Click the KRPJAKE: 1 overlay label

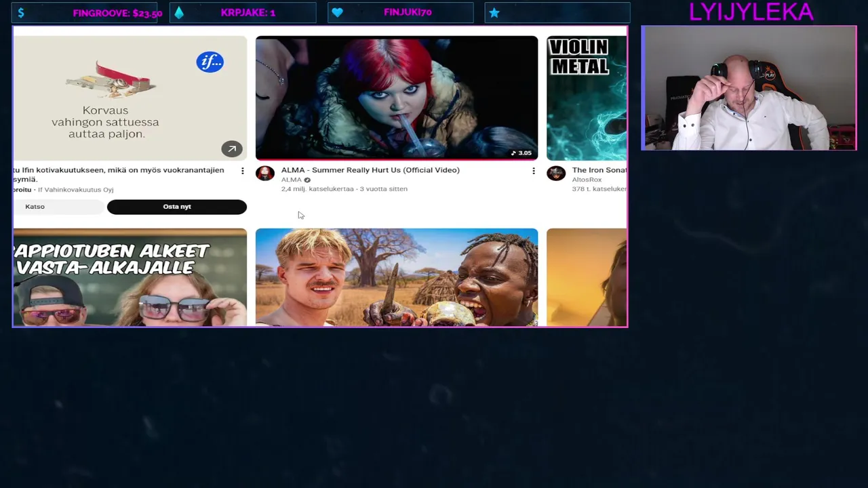pyautogui.click(x=248, y=13)
